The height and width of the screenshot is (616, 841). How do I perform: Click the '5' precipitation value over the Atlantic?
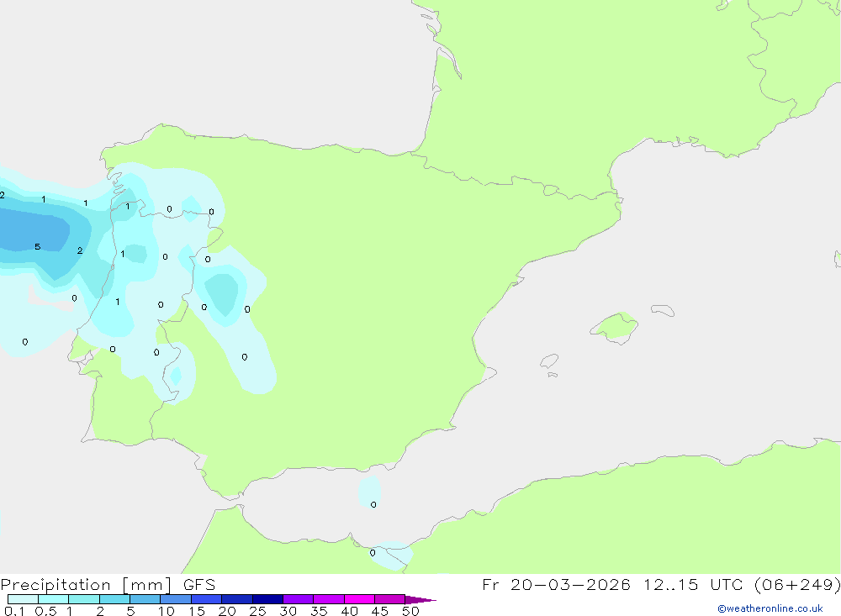tap(38, 246)
